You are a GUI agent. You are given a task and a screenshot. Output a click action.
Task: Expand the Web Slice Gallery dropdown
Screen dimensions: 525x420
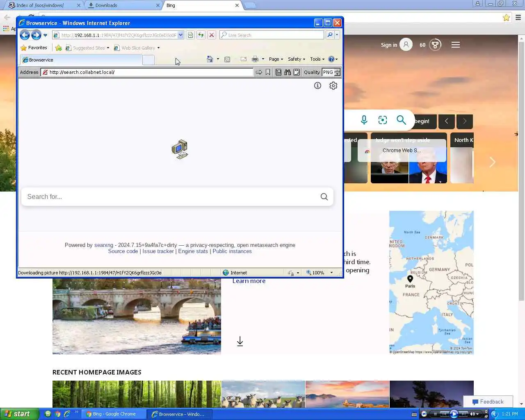(x=158, y=48)
